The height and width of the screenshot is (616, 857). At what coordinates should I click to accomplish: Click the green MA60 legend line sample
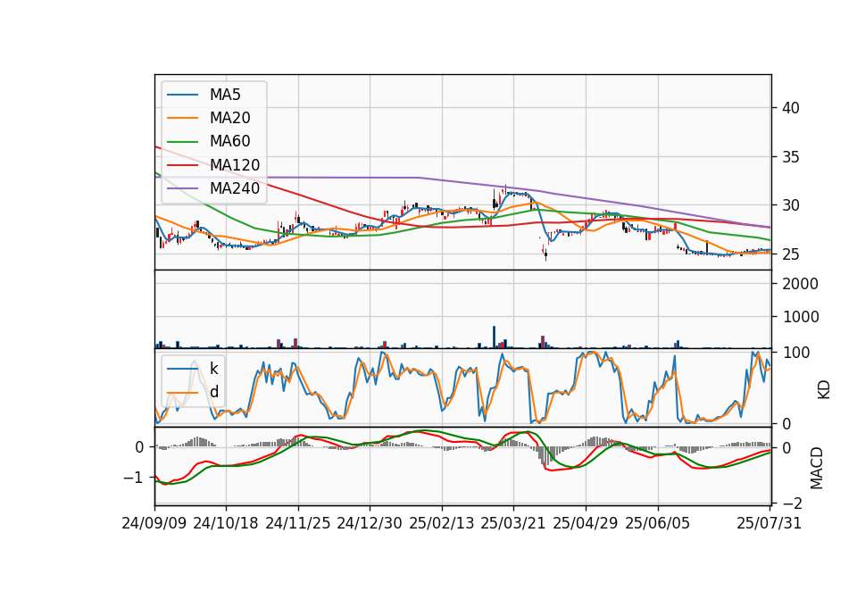point(182,142)
